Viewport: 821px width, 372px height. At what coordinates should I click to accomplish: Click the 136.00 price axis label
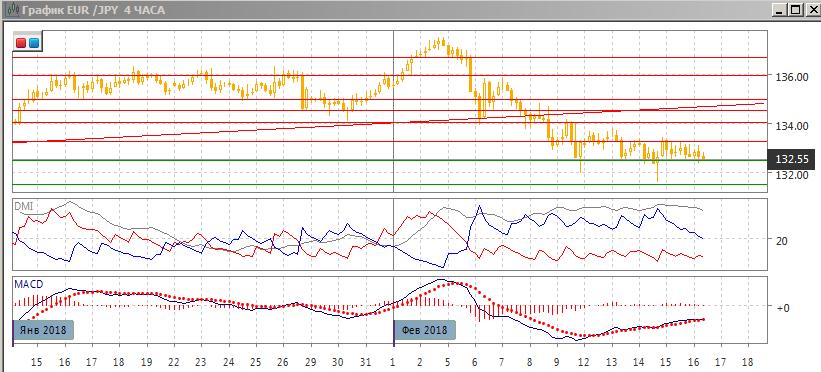tap(792, 76)
